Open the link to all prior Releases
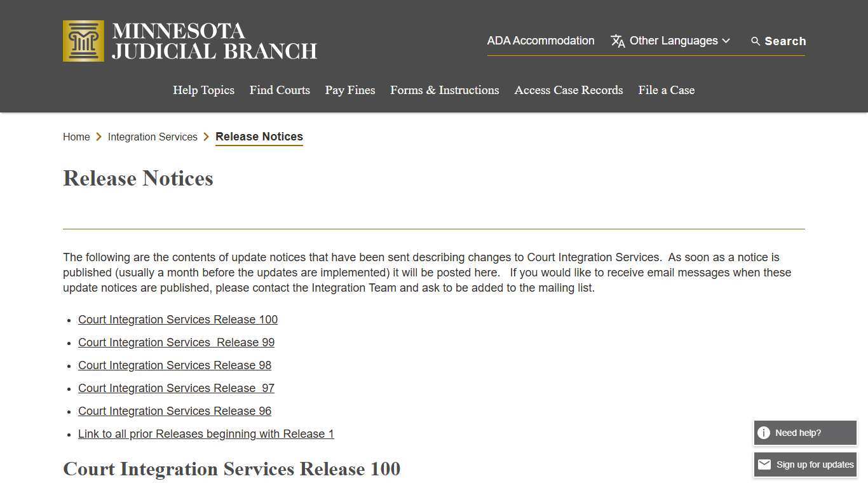 pos(206,434)
